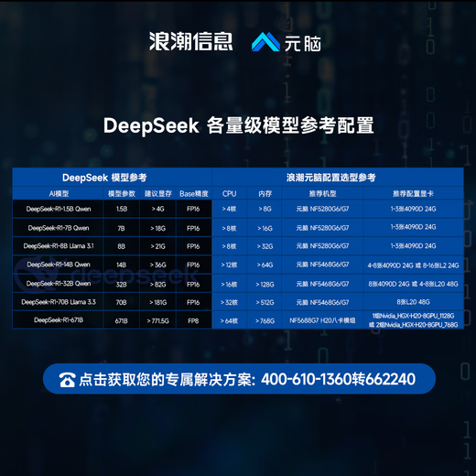Click the '70B' model parameter cell

pos(121,302)
